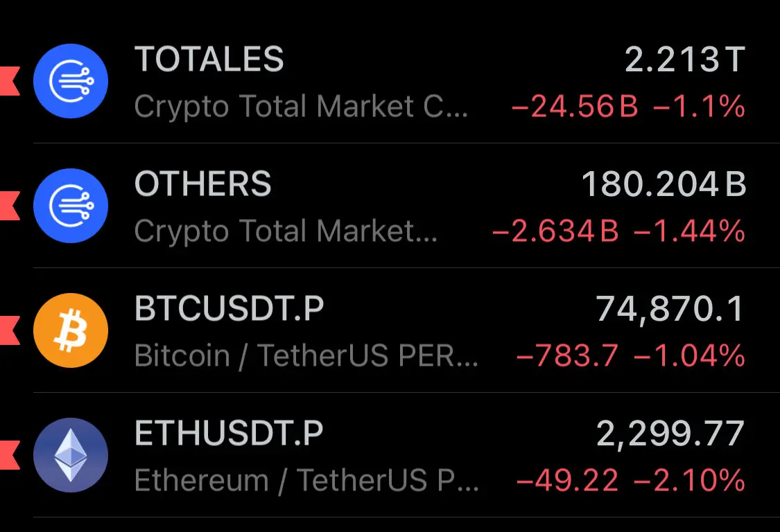
Task: Select the red flag beside BTCUSDT.P
Action: tap(10, 330)
